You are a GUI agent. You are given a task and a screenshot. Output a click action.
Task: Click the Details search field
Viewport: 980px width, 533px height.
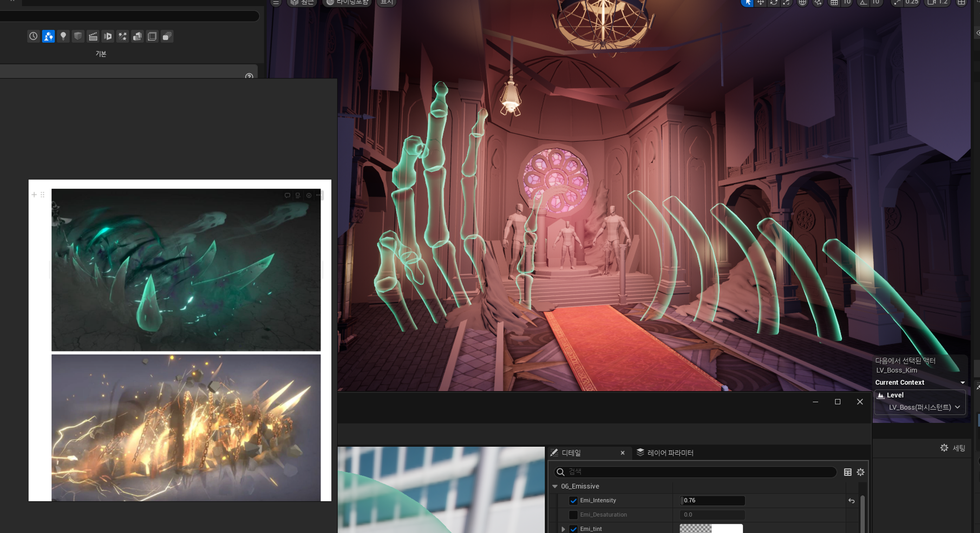click(x=695, y=472)
